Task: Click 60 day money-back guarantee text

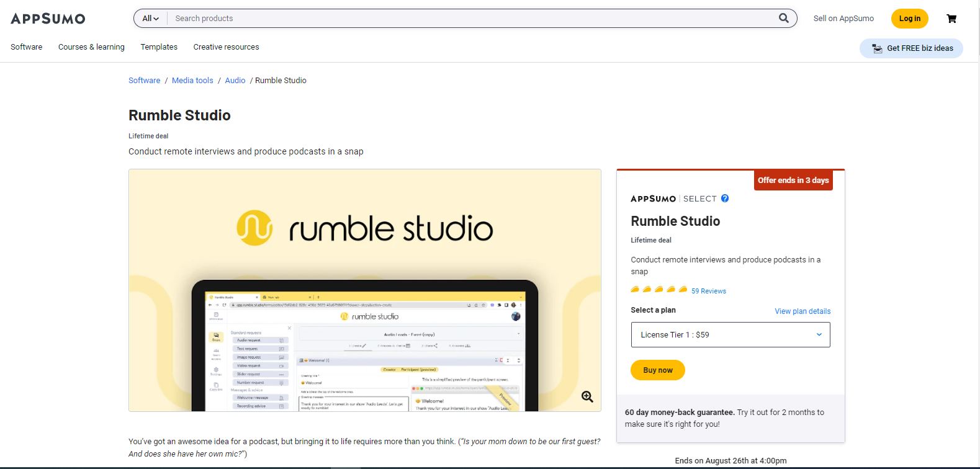Action: (x=680, y=413)
